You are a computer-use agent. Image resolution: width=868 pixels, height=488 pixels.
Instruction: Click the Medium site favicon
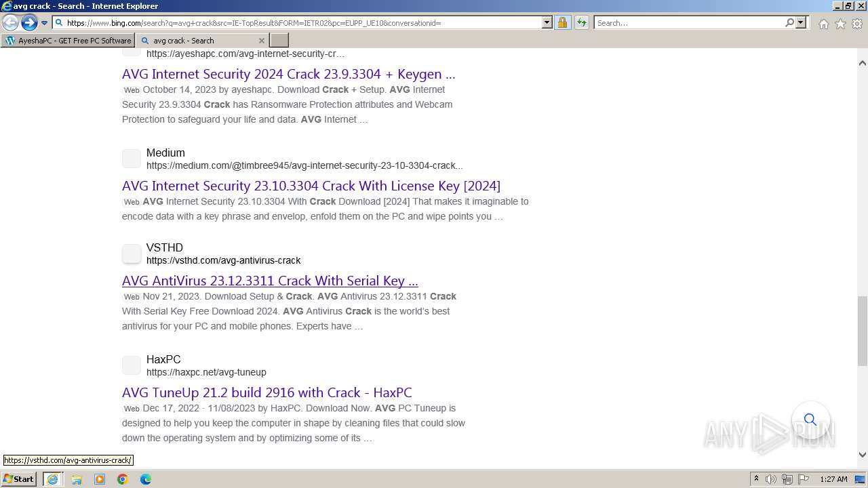[132, 159]
